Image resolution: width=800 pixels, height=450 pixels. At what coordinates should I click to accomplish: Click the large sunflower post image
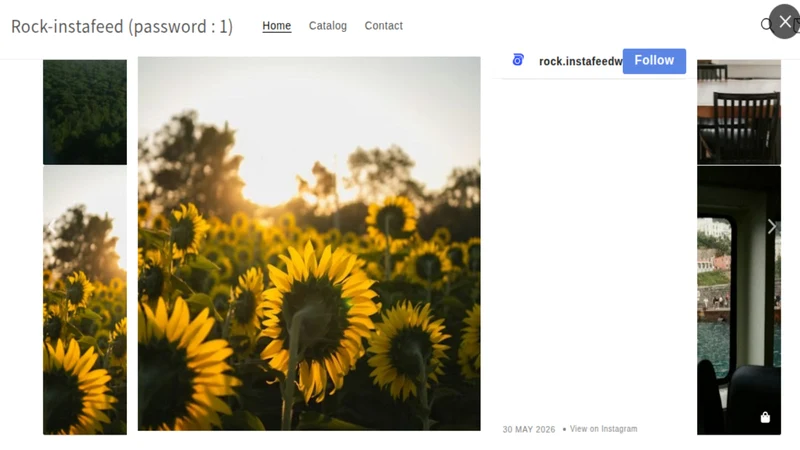tap(309, 243)
